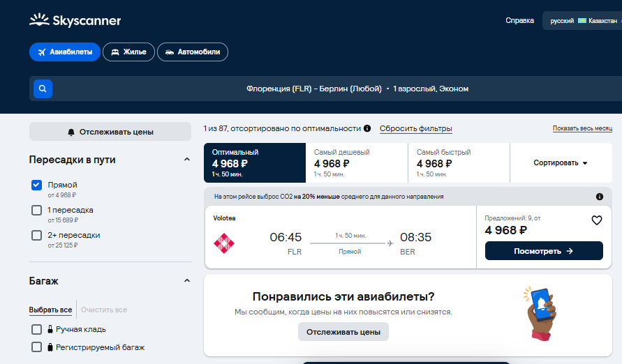Select the Оптимальный sorting tab
622x364 pixels.
[x=255, y=162]
